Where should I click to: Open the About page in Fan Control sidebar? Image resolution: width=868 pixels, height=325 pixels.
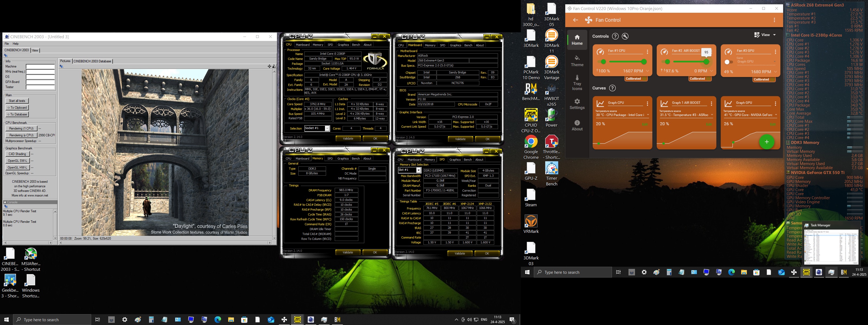(x=577, y=126)
